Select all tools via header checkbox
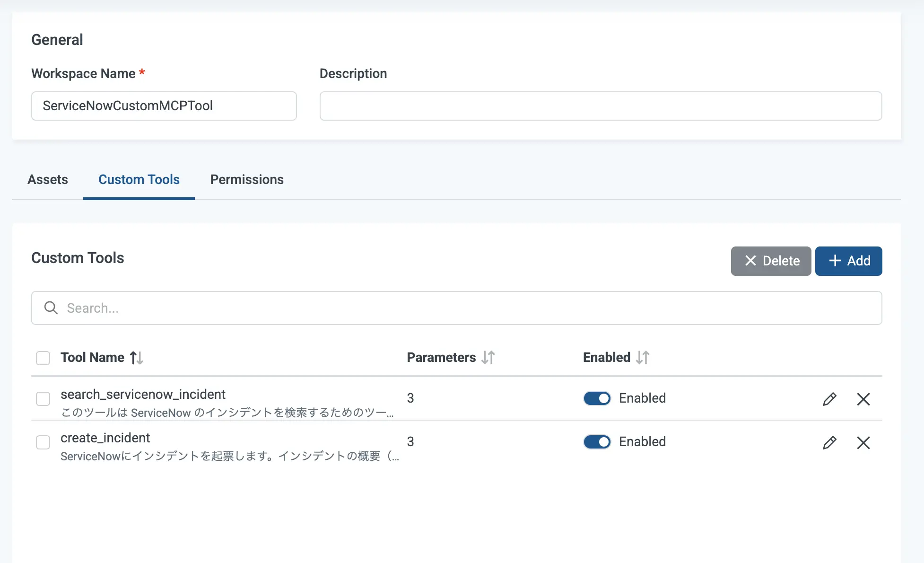 [x=43, y=358]
